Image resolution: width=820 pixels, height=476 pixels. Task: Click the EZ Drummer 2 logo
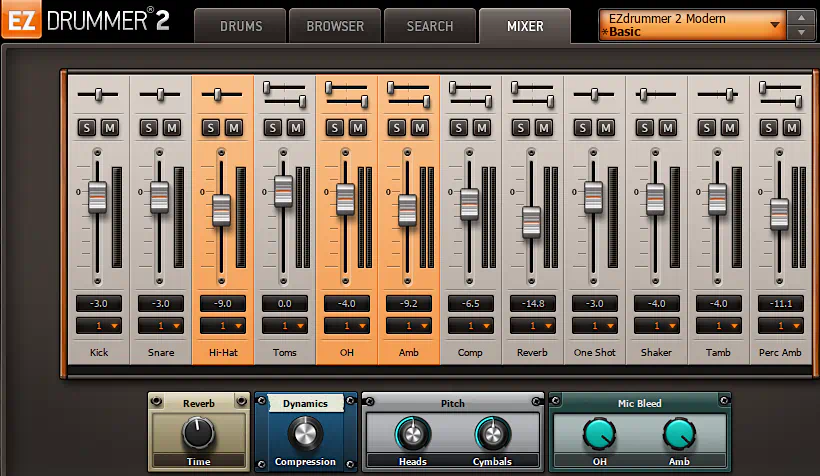point(86,21)
